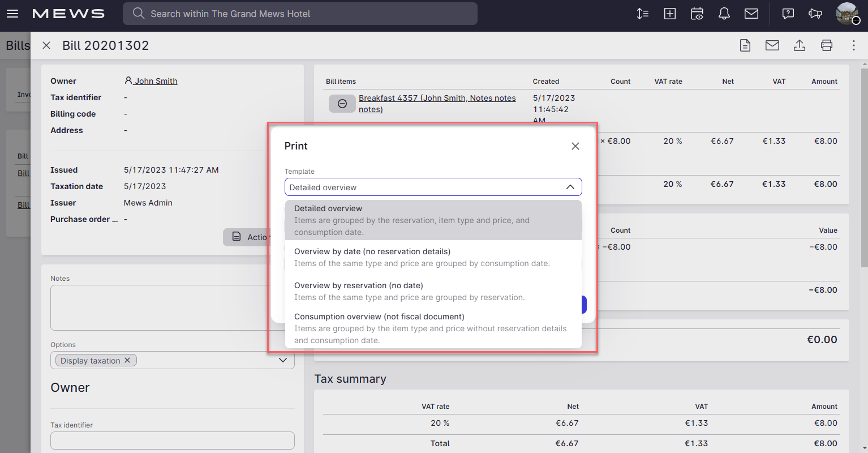868x453 pixels.
Task: Click the help chat question icon
Action: click(788, 14)
